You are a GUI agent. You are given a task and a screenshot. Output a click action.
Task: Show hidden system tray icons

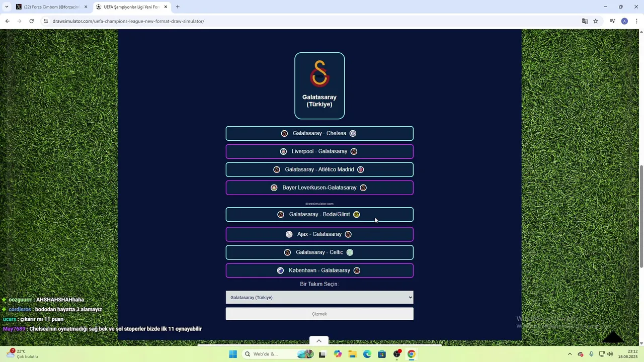[570, 354]
